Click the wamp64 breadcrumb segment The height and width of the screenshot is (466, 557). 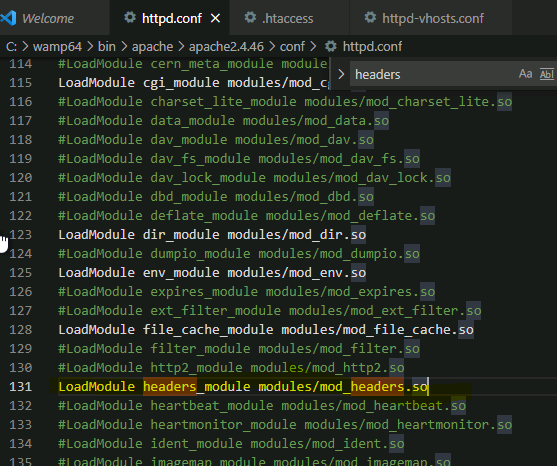(x=57, y=47)
